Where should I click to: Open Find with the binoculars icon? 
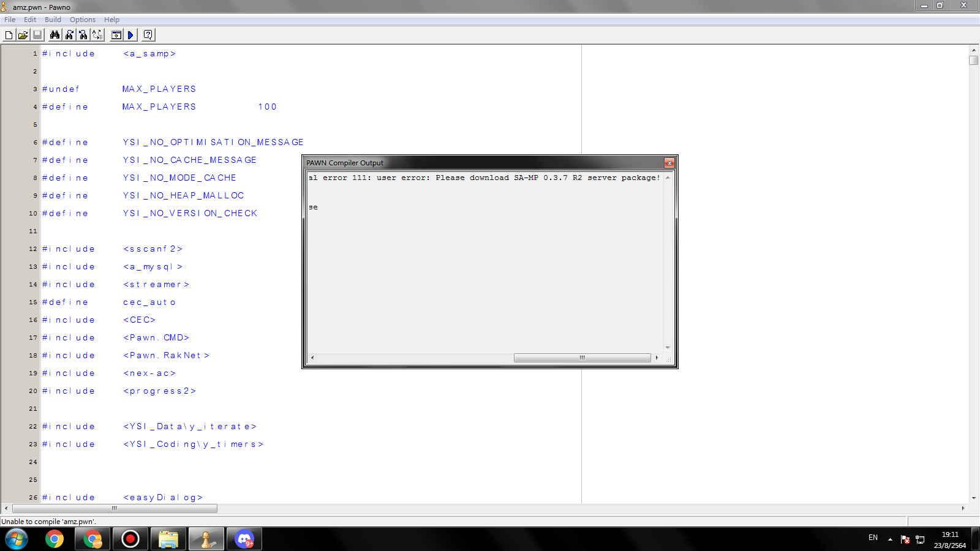(x=55, y=35)
